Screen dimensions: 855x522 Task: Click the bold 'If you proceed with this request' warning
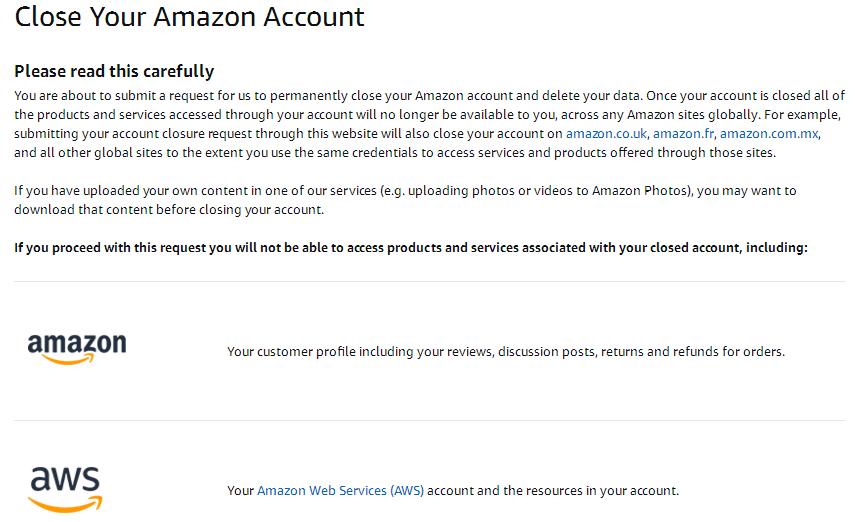tap(410, 247)
